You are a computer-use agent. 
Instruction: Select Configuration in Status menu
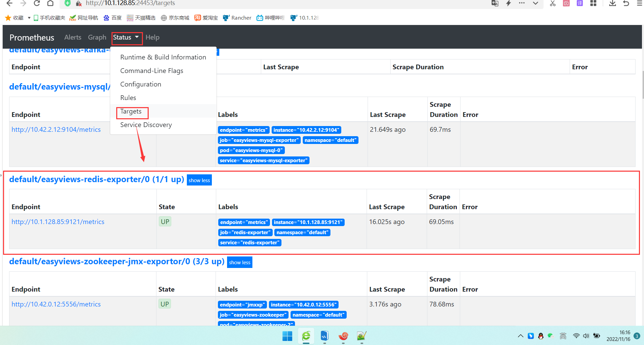[x=163, y=84]
